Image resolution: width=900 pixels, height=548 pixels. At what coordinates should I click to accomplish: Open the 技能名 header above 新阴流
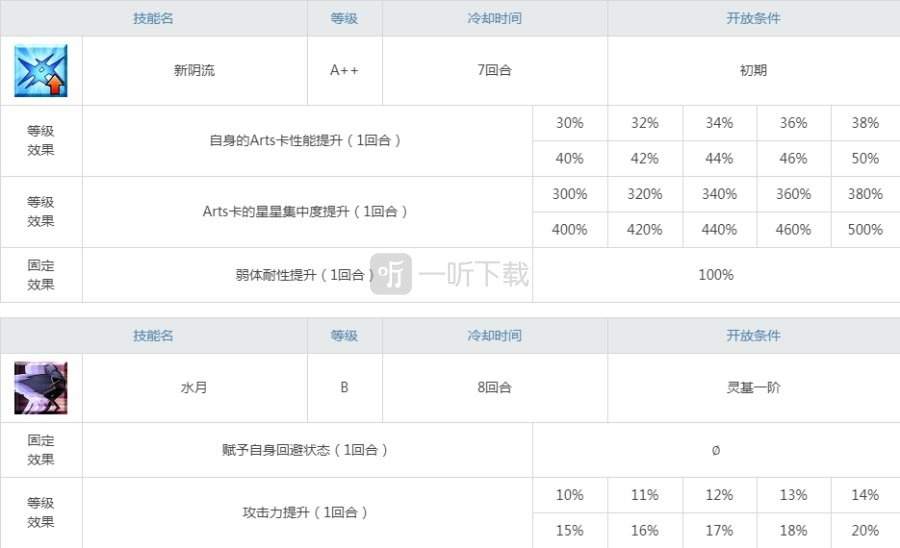click(x=153, y=18)
